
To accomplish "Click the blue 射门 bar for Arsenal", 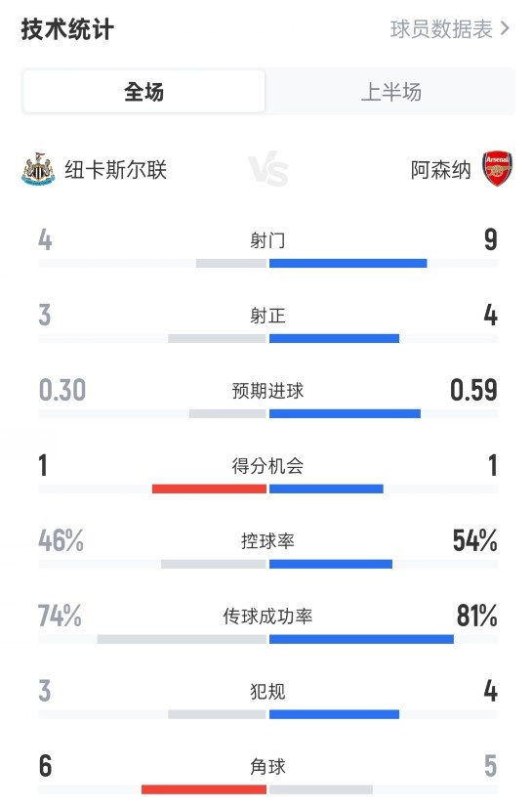I will pyautogui.click(x=348, y=263).
